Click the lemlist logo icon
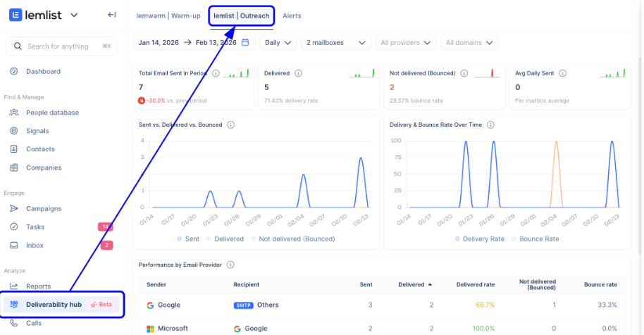Image resolution: width=644 pixels, height=335 pixels. tap(16, 15)
